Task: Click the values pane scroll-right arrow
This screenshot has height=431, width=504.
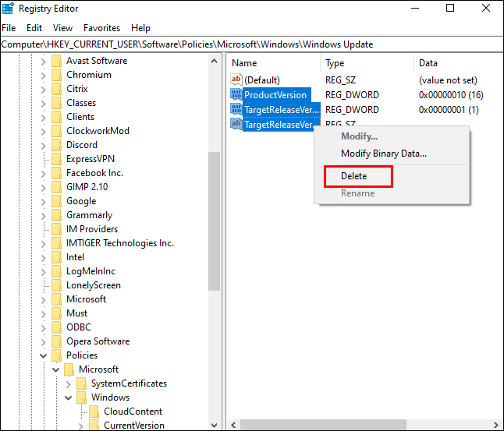Action: [x=497, y=425]
